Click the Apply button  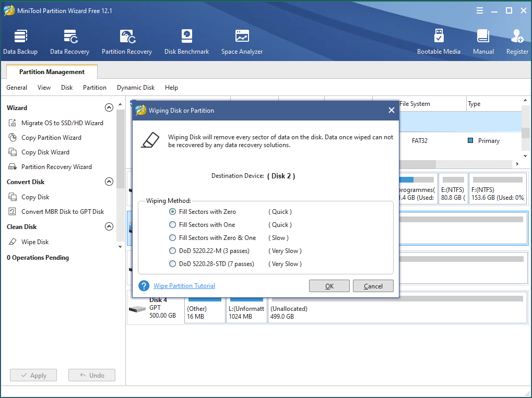coord(33,375)
